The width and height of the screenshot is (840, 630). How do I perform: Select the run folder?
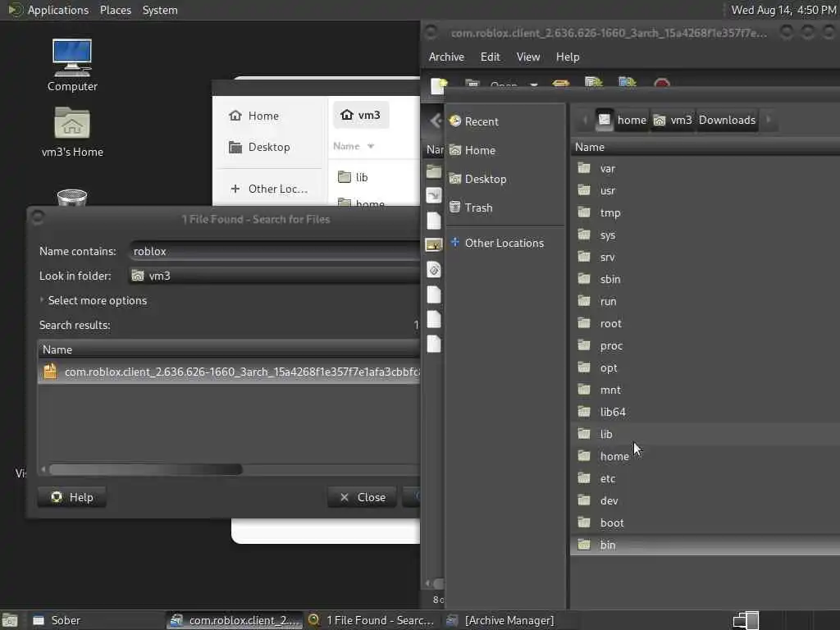pyautogui.click(x=705, y=301)
